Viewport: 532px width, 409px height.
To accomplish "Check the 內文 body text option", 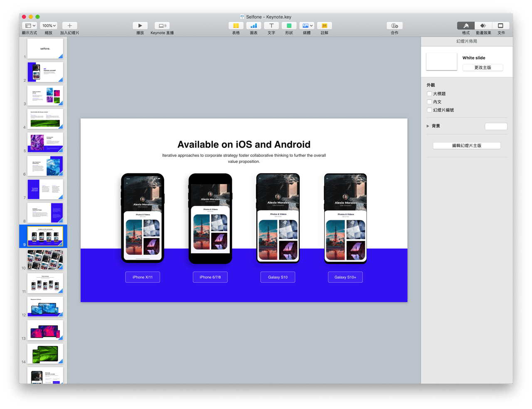I will tap(429, 102).
